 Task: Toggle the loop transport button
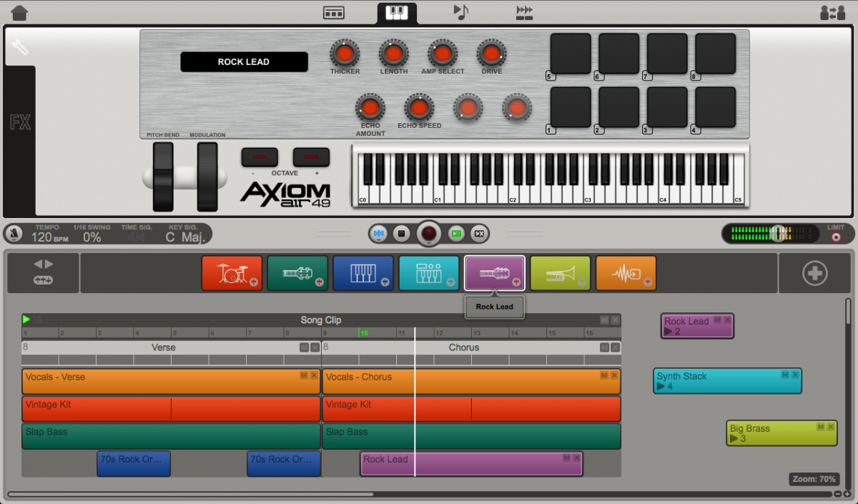coord(479,233)
